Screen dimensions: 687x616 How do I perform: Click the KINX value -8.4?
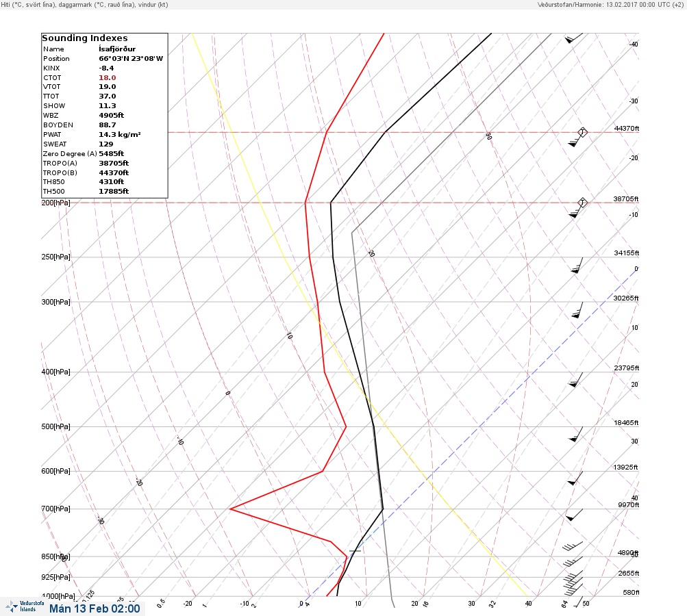(106, 68)
